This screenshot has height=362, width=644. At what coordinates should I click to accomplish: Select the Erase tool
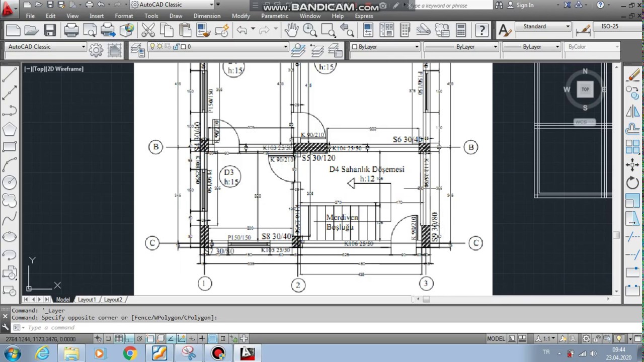point(632,75)
